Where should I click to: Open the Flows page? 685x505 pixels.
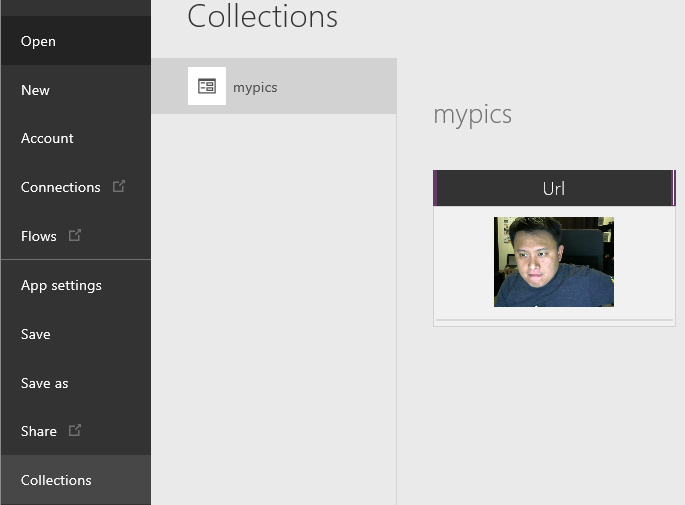click(x=38, y=236)
